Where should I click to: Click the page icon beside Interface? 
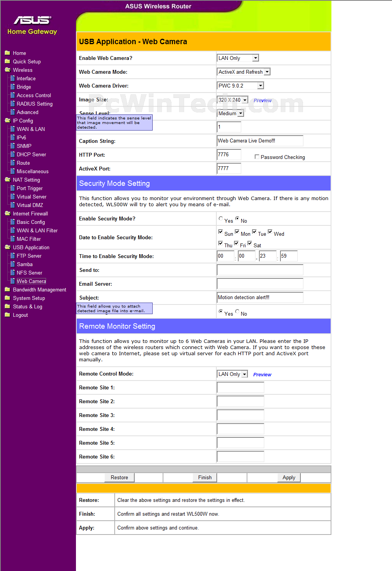pyautogui.click(x=13, y=78)
